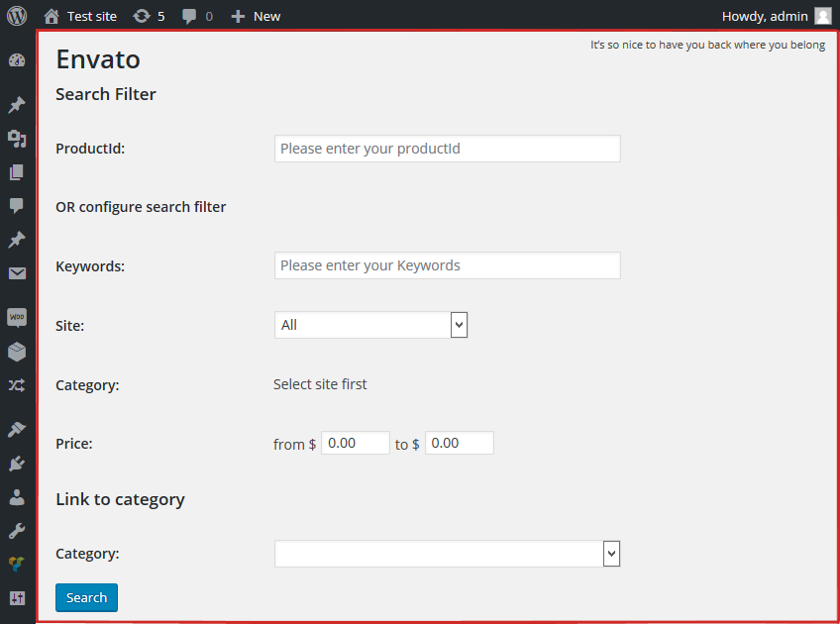Open the colorful Visual Composer cube icon
This screenshot has height=624, width=840.
(17, 564)
